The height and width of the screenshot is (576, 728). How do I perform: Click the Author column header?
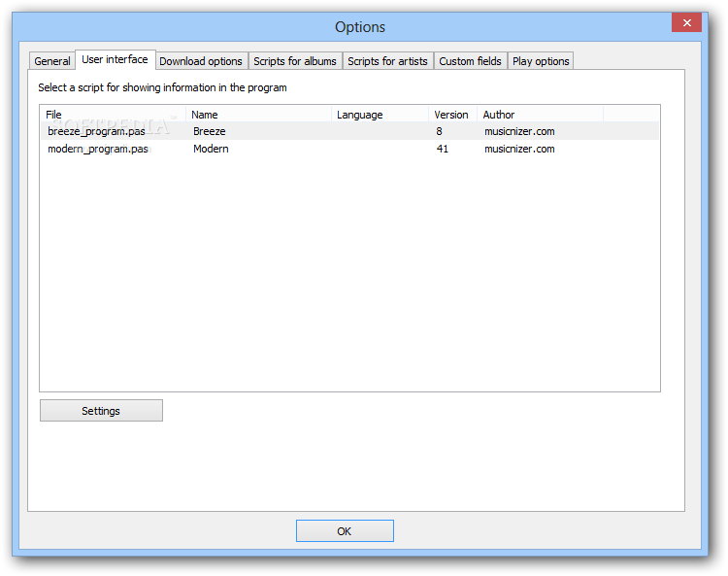pos(540,115)
